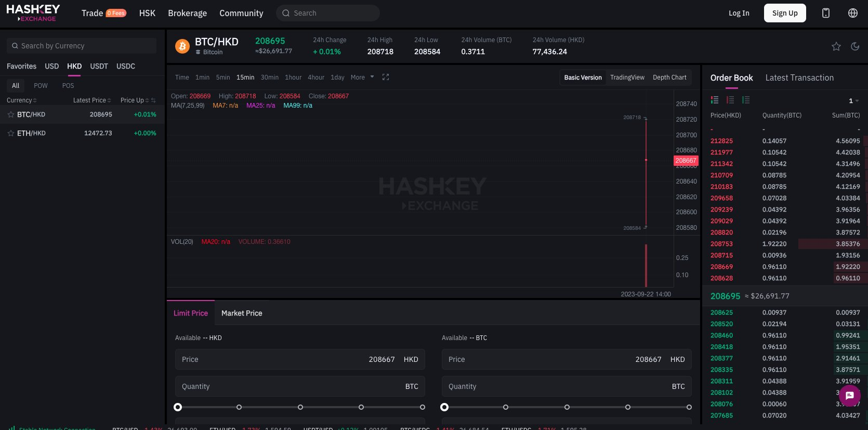Image resolution: width=868 pixels, height=430 pixels.
Task: Select the Time chart interval
Action: (x=182, y=77)
